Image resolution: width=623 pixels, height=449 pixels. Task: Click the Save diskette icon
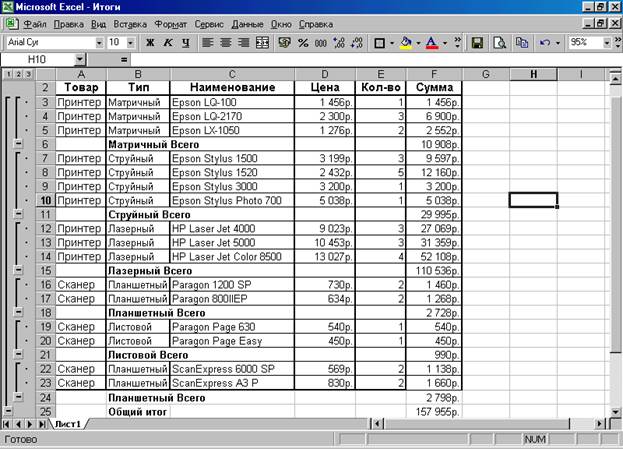click(477, 43)
